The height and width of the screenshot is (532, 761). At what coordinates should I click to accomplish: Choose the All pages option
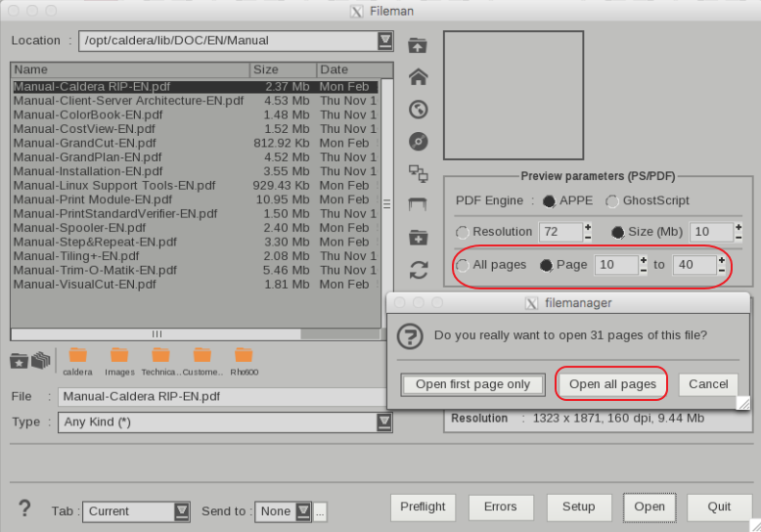click(x=462, y=266)
